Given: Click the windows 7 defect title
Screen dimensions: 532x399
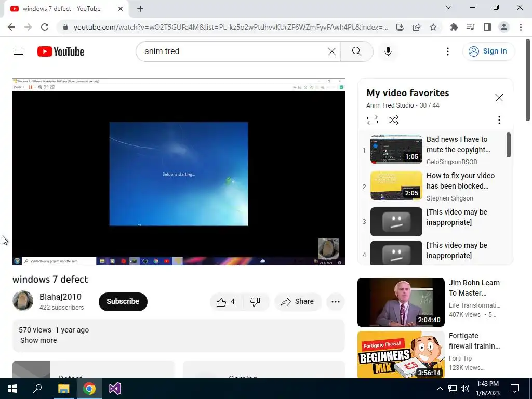Looking at the screenshot, I should point(50,279).
